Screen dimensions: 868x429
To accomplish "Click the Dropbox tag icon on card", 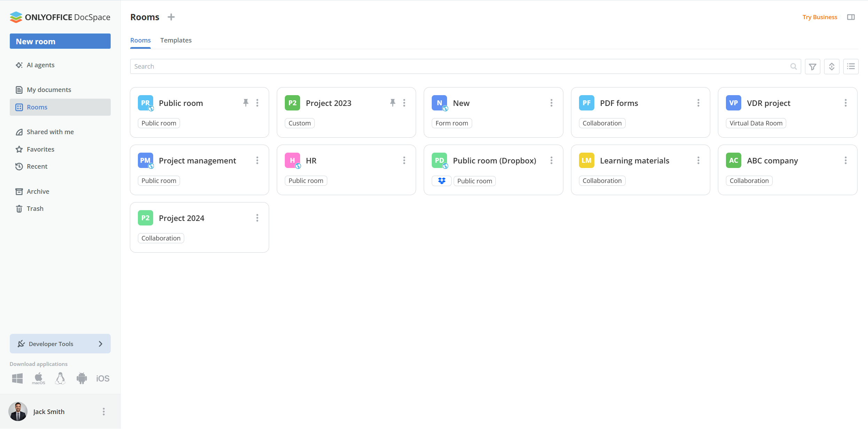I will coord(441,181).
